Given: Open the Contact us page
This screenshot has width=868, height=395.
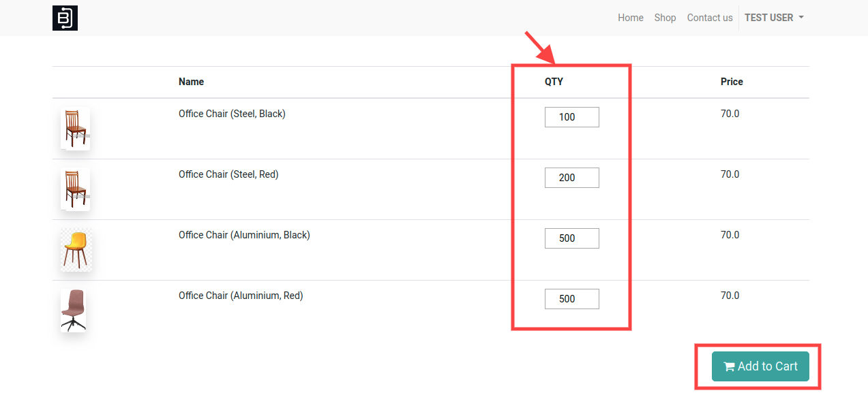Looking at the screenshot, I should [x=710, y=18].
